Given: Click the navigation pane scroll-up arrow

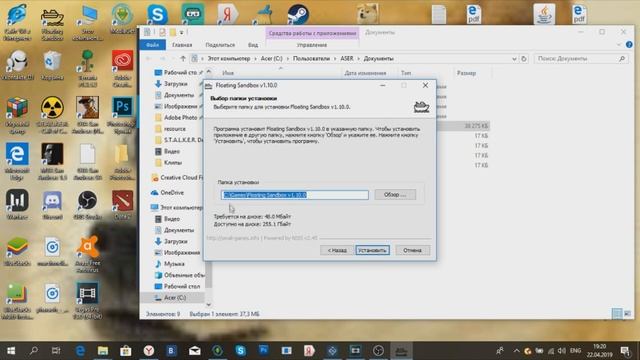Looking at the screenshot, I should click(209, 72).
